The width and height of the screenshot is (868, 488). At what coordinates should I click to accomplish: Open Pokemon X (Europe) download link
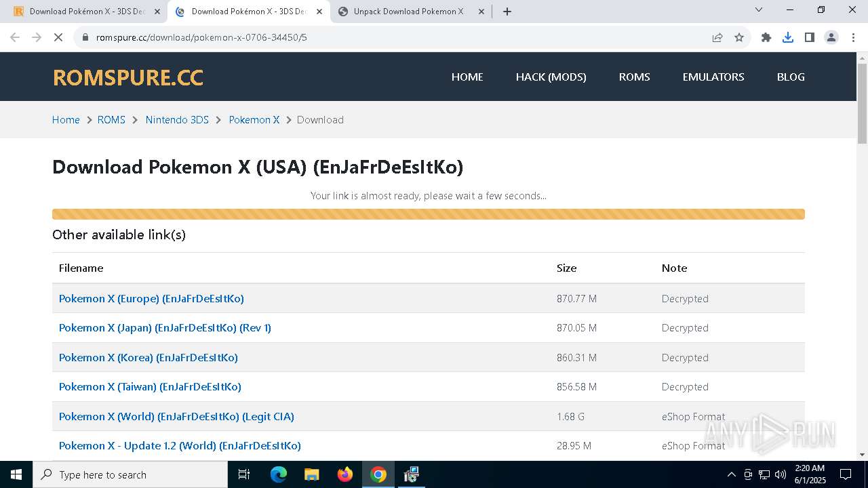tap(151, 298)
